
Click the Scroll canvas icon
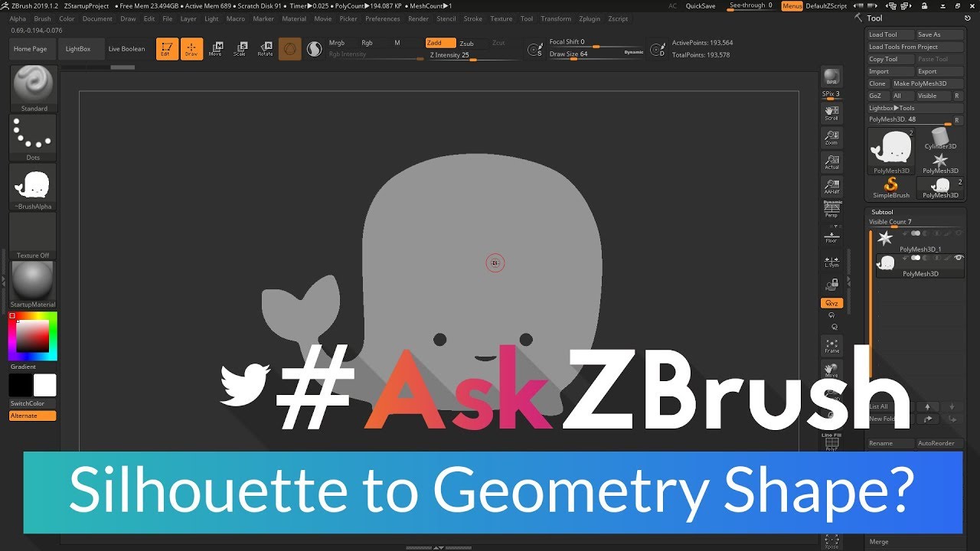[x=831, y=113]
